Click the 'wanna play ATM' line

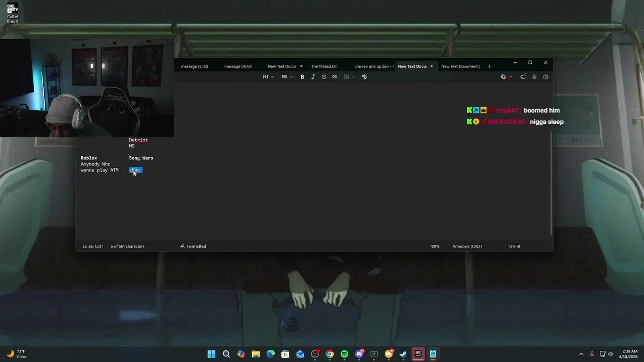tap(100, 170)
